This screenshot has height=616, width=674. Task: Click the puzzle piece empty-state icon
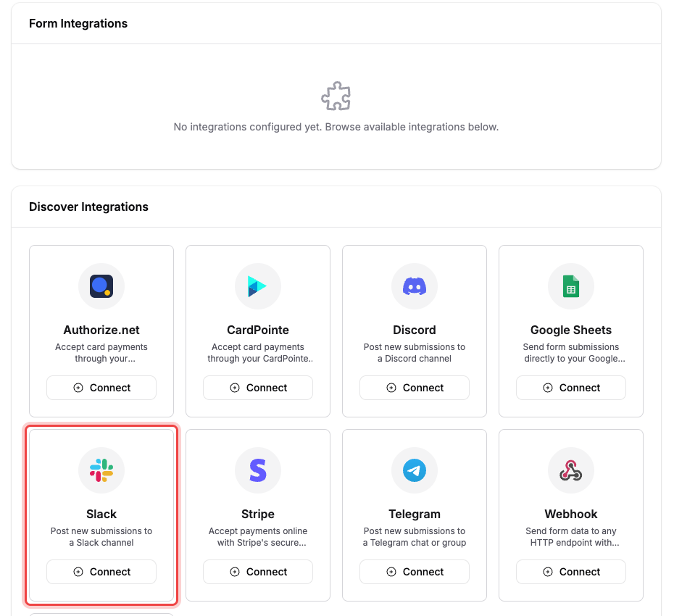tap(336, 96)
